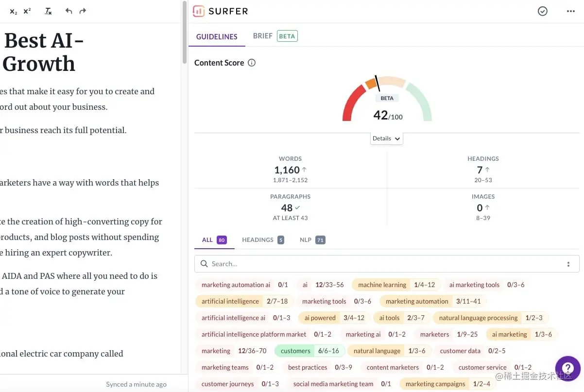Open the three-dot overflow menu
The image size is (584, 392).
[x=570, y=11]
